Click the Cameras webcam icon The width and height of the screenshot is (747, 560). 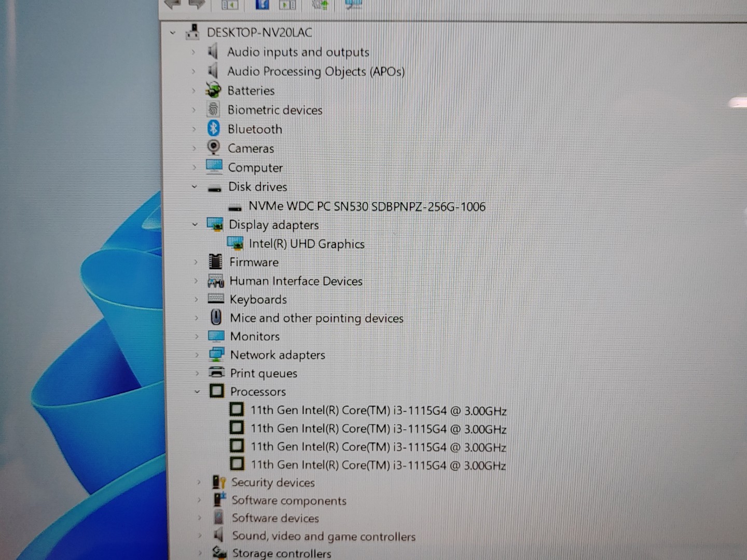coord(213,147)
